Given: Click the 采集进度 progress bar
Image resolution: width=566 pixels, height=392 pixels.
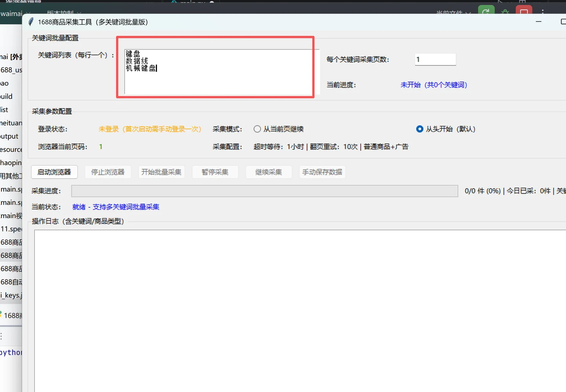Looking at the screenshot, I should coord(264,191).
